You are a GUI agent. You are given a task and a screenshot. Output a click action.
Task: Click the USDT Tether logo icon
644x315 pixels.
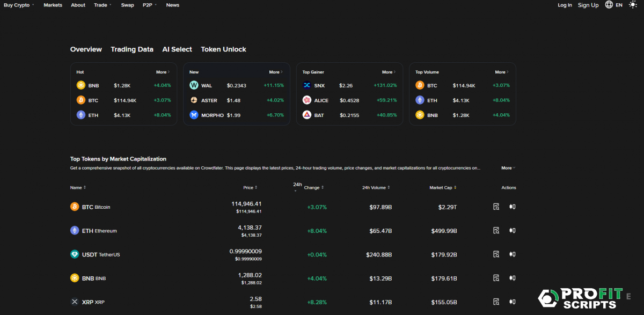75,254
